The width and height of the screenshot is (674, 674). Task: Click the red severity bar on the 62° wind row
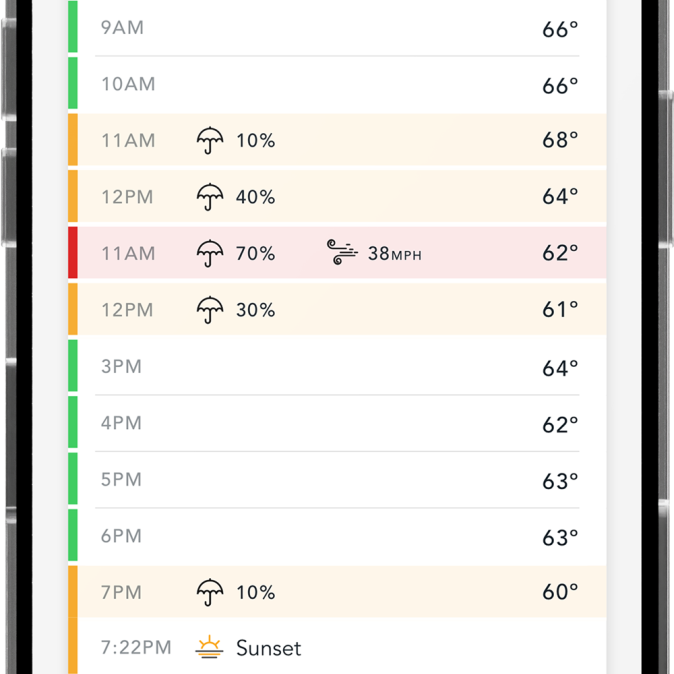[72, 253]
